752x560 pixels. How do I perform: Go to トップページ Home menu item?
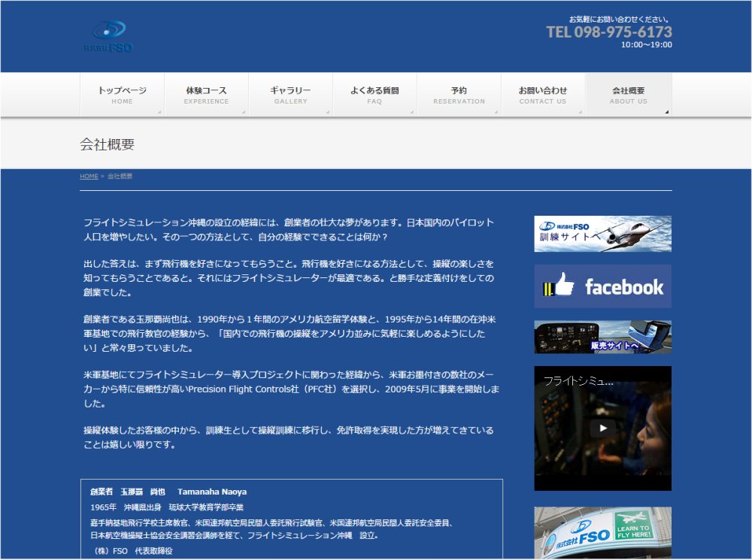pyautogui.click(x=122, y=95)
